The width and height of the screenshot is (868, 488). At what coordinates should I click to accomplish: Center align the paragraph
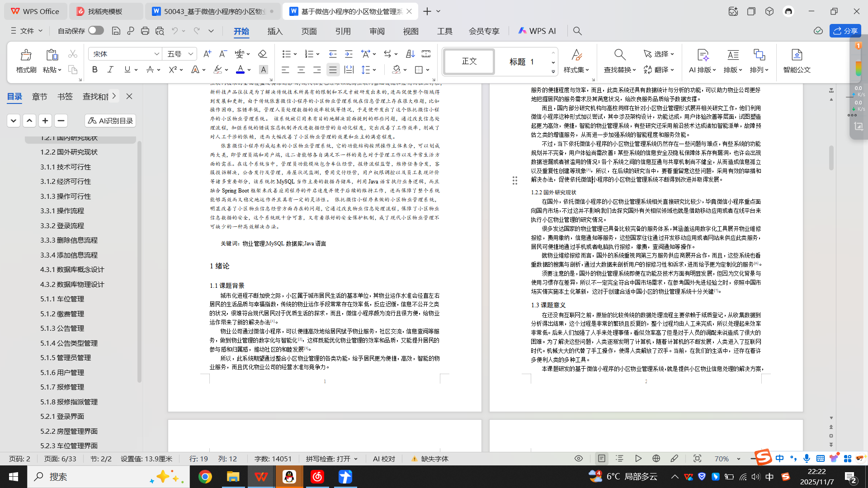tap(301, 70)
